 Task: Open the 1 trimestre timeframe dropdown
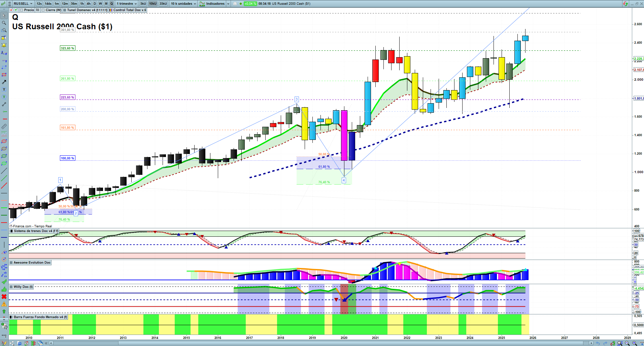coord(127,4)
